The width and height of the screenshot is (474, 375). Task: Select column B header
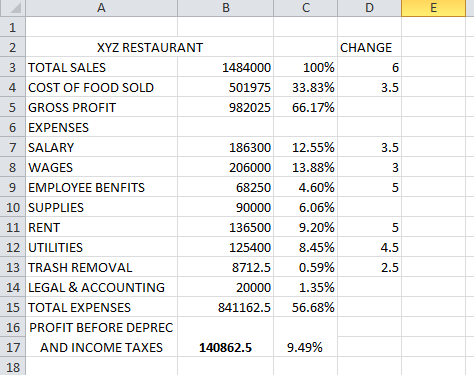pyautogui.click(x=226, y=8)
